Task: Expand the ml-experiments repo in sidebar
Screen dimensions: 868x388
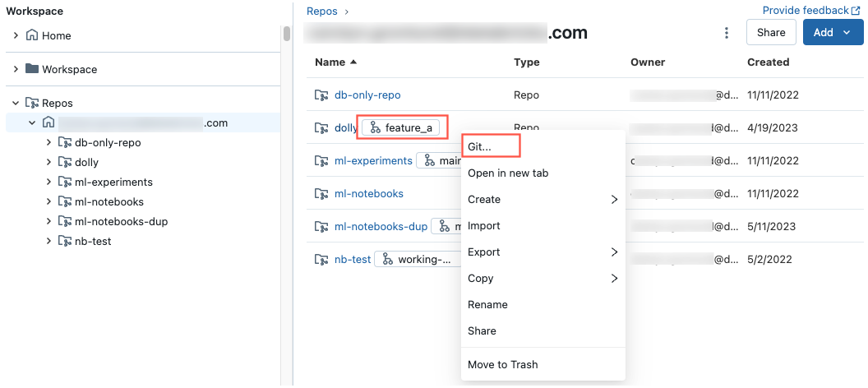Action: (x=50, y=182)
